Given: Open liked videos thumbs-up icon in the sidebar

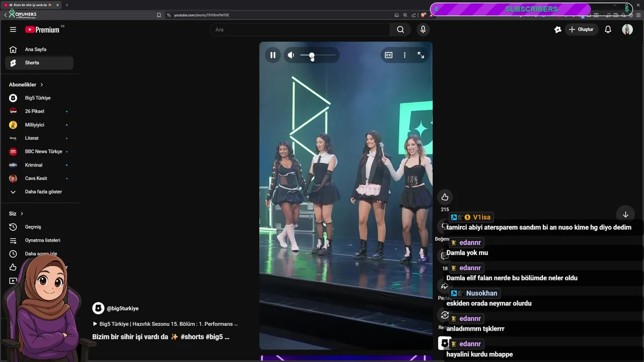Looking at the screenshot, I should tap(13, 267).
